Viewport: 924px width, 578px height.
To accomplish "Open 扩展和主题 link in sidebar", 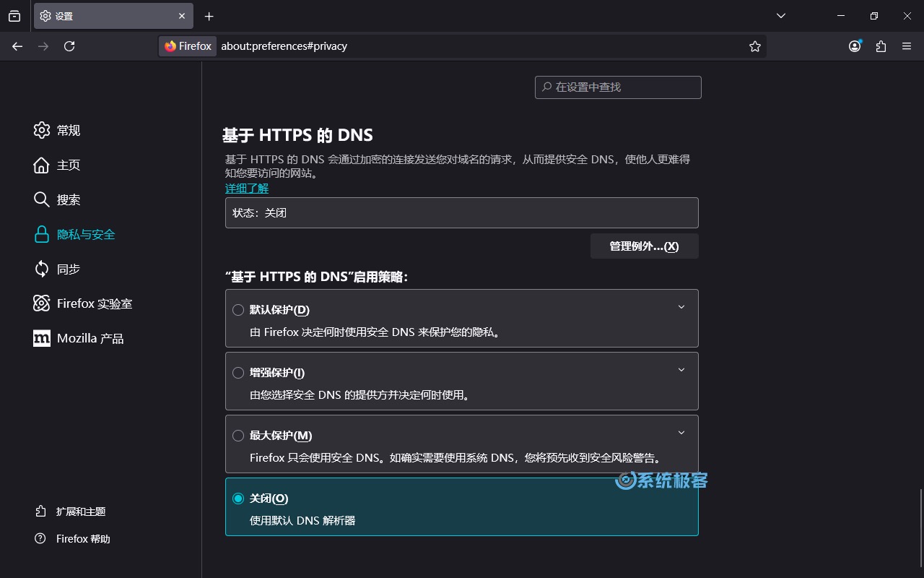I will tap(71, 512).
